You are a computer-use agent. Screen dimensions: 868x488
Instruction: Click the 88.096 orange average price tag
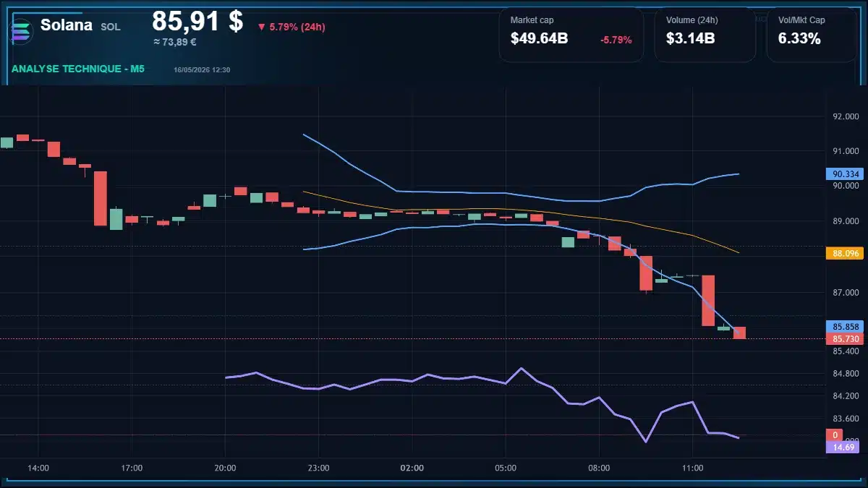pos(846,253)
